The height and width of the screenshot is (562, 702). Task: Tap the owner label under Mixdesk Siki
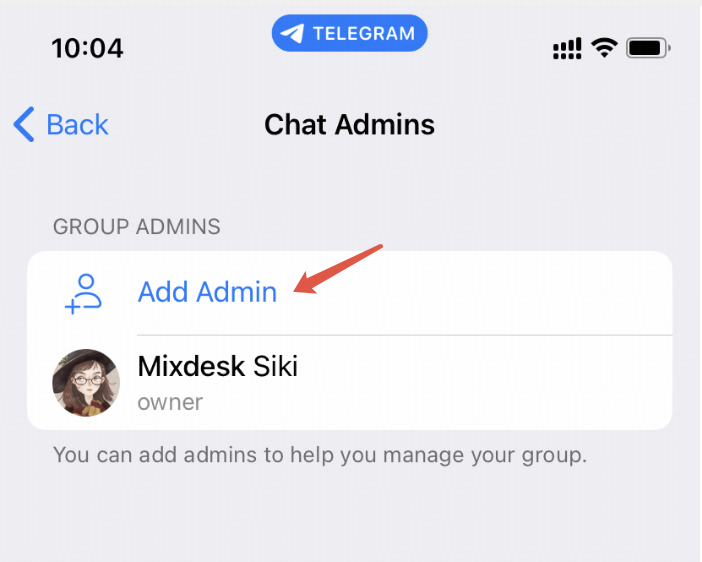point(170,403)
